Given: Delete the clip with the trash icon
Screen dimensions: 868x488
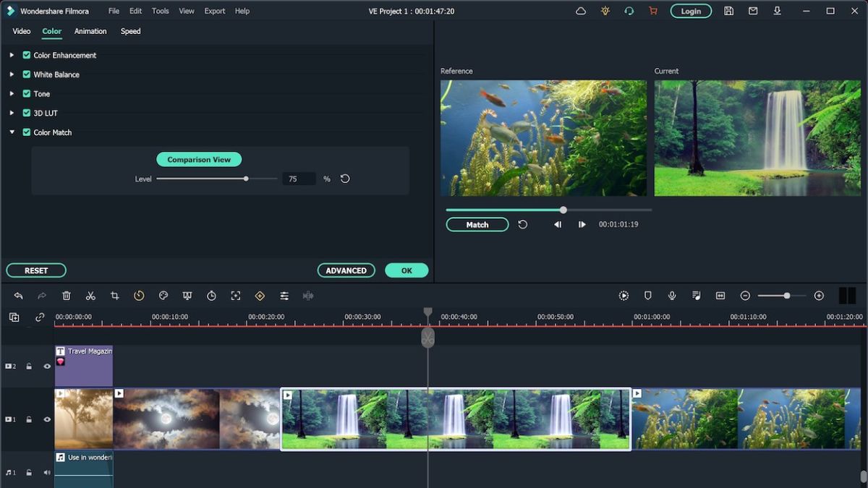Looking at the screenshot, I should coord(67,296).
